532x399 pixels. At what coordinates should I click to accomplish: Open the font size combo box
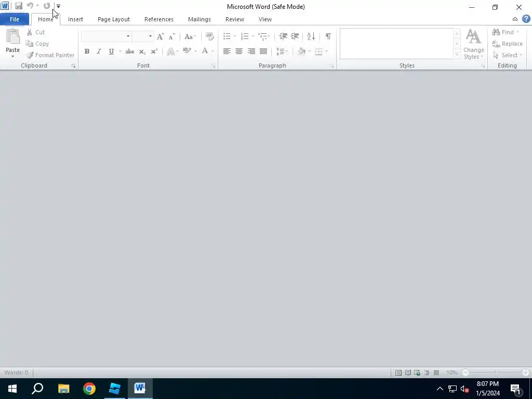(143, 36)
